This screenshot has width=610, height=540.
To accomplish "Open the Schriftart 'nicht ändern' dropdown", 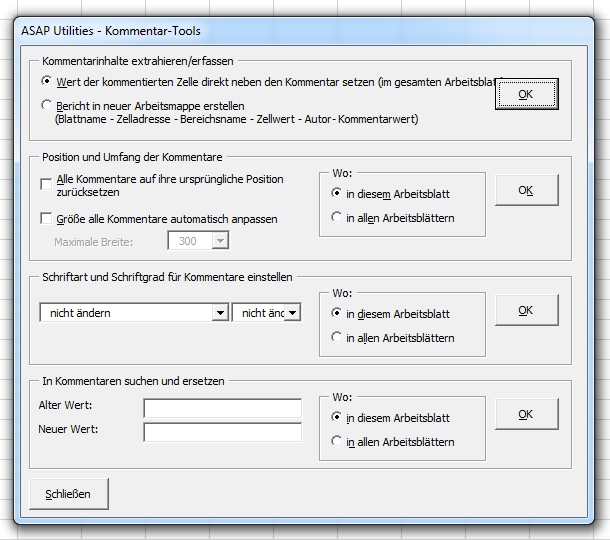I will tap(220, 313).
